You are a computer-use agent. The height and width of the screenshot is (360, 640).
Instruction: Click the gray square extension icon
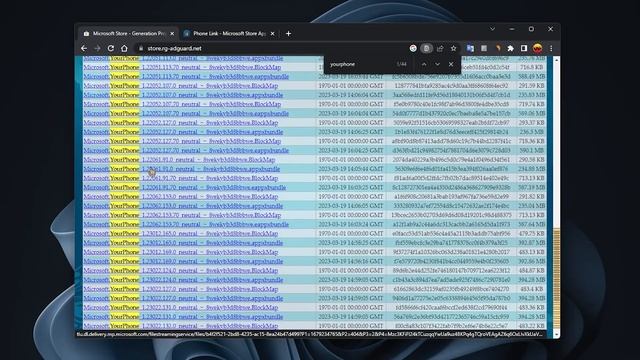click(x=484, y=48)
